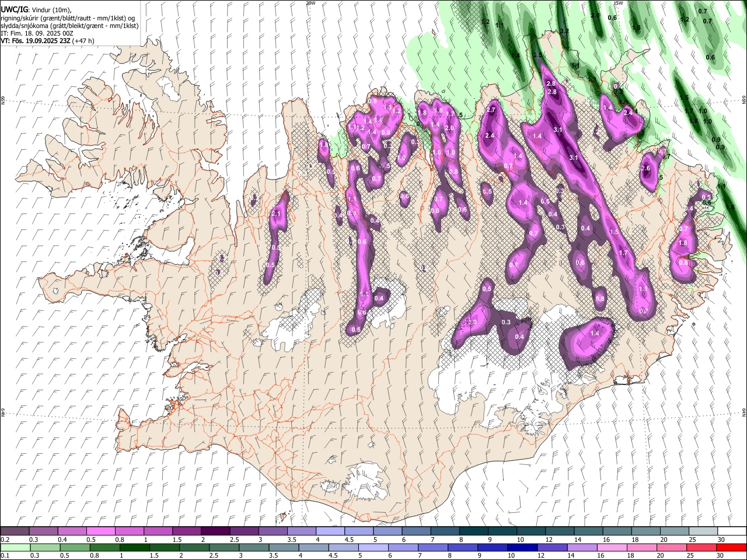Screen dimensions: 747x560
Task: Click the 'UWC/IG: Vindur (10m)' title text
Action: (36, 10)
